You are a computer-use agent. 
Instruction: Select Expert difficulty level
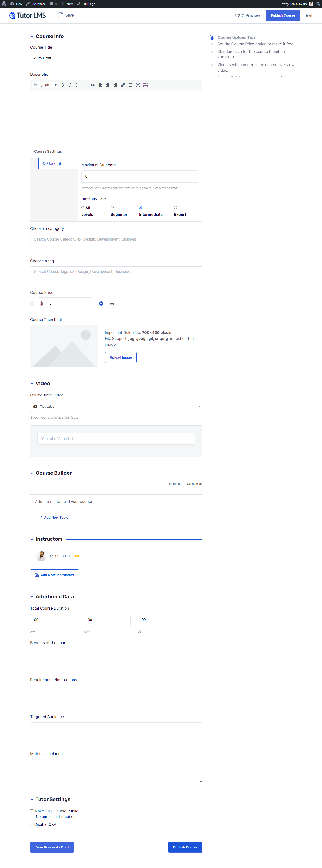point(175,208)
